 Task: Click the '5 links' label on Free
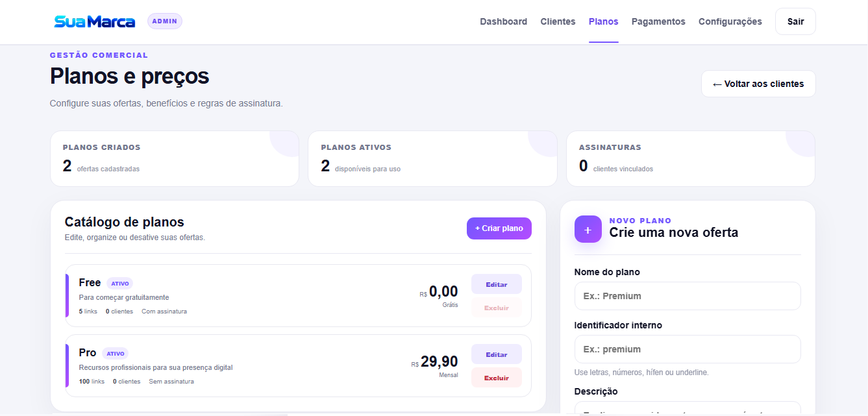click(x=88, y=312)
